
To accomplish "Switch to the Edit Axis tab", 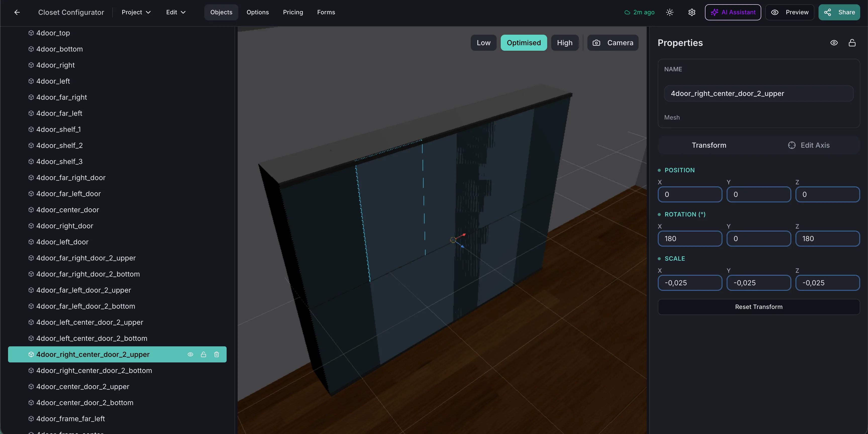I will pos(809,145).
